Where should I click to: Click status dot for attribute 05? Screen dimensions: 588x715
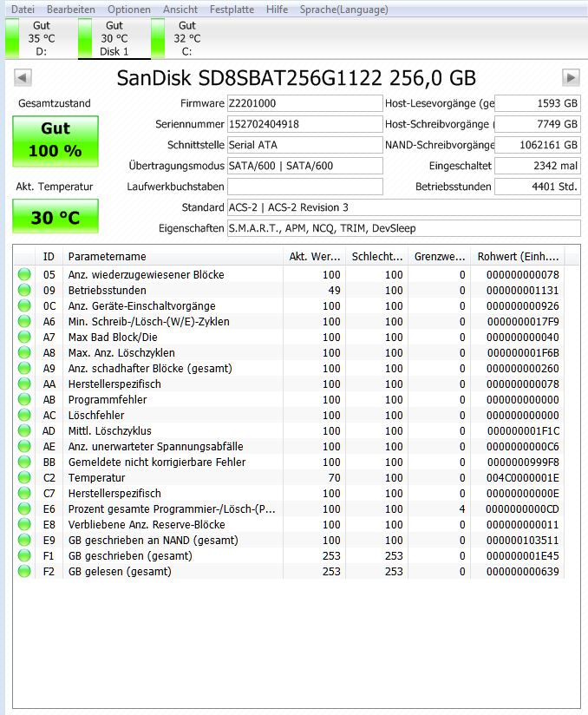click(24, 274)
